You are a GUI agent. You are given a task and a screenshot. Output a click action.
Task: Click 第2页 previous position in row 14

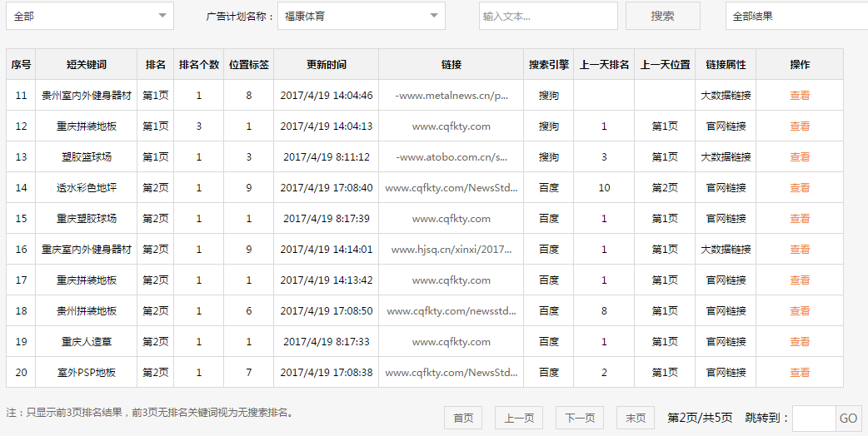665,188
